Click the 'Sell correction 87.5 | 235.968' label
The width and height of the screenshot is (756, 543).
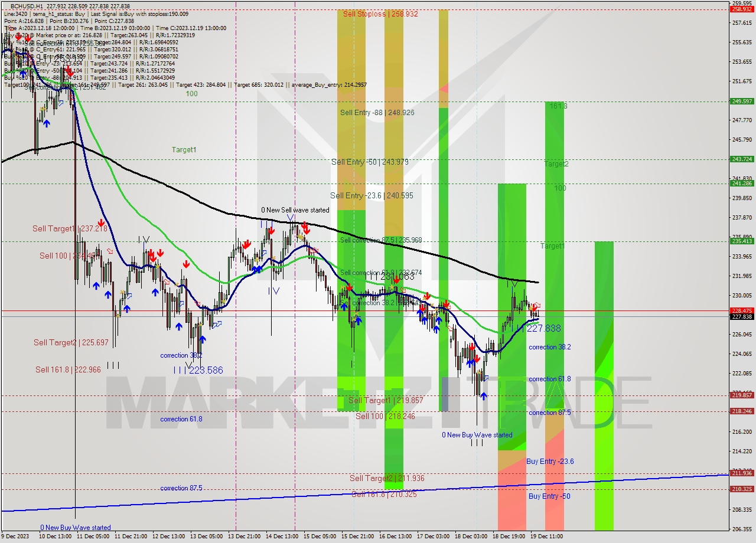[x=381, y=240]
